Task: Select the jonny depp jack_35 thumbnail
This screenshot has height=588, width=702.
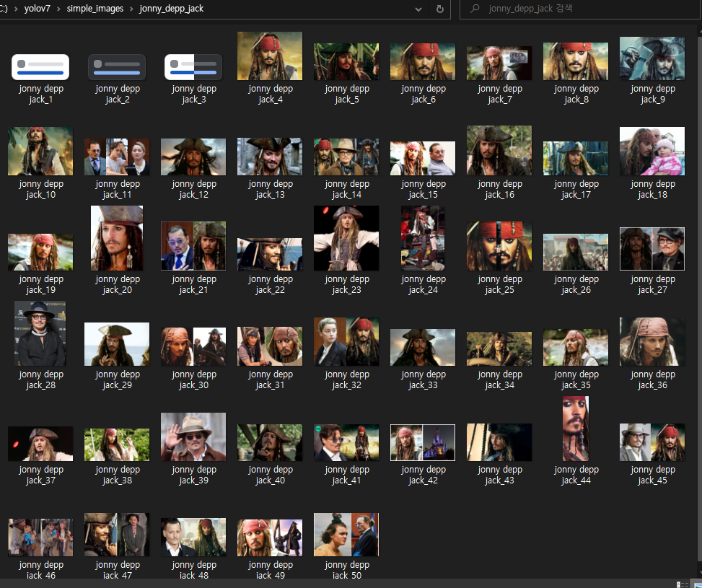Action: 576,348
